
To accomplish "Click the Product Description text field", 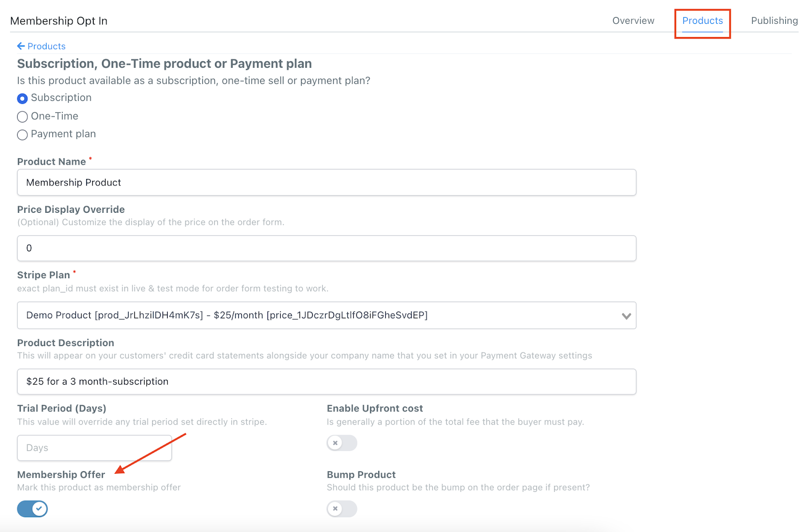I will coord(326,382).
